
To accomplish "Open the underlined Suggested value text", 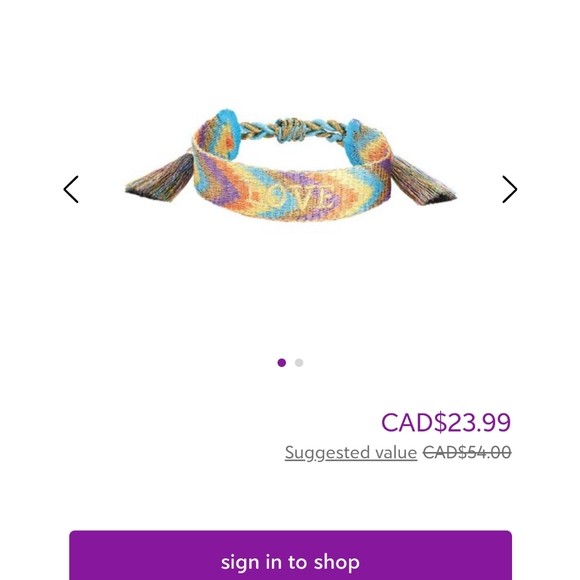I will tap(351, 452).
